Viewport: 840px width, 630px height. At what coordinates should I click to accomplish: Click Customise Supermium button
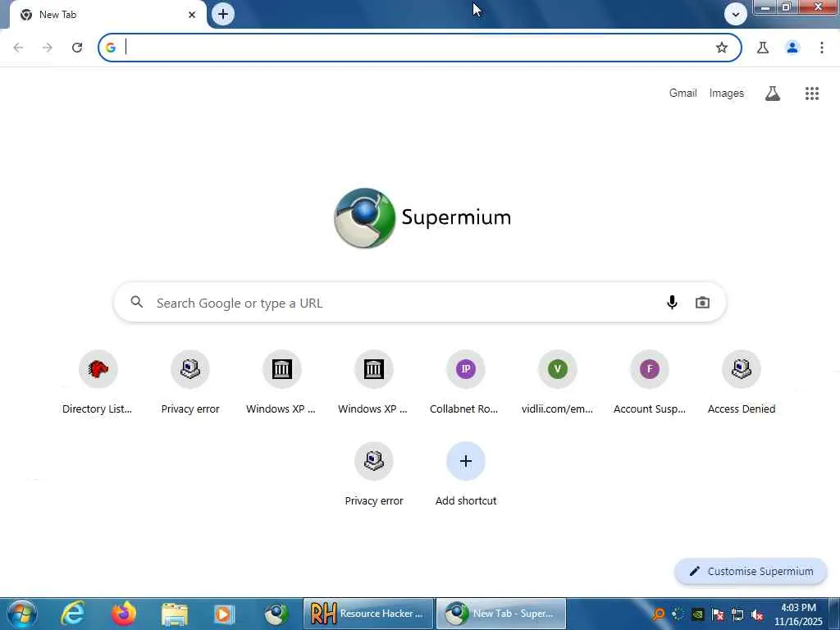coord(751,572)
